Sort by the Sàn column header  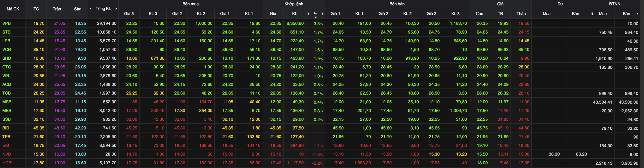pos(78,9)
